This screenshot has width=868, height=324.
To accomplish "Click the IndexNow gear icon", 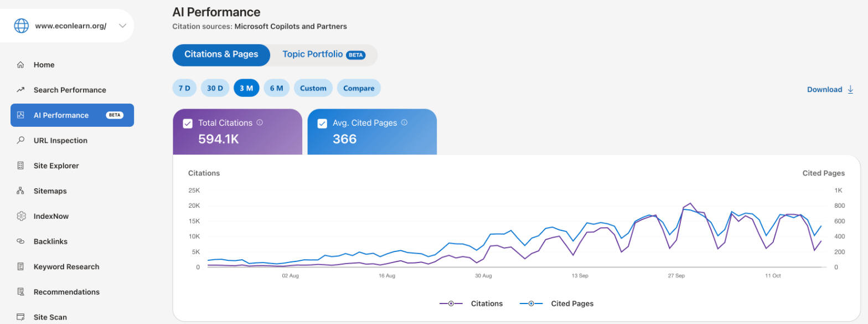I will click(21, 216).
